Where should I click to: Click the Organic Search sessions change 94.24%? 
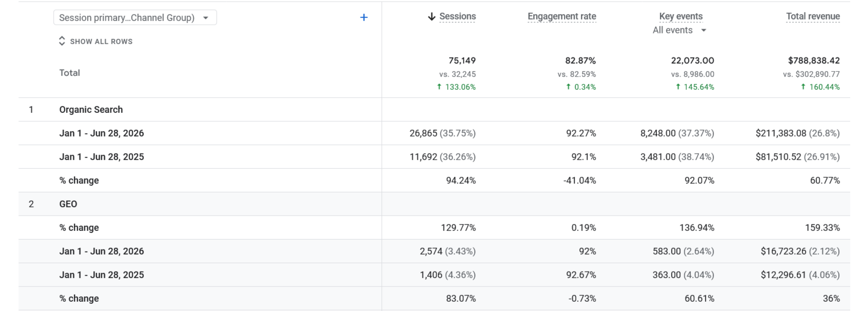pos(461,181)
